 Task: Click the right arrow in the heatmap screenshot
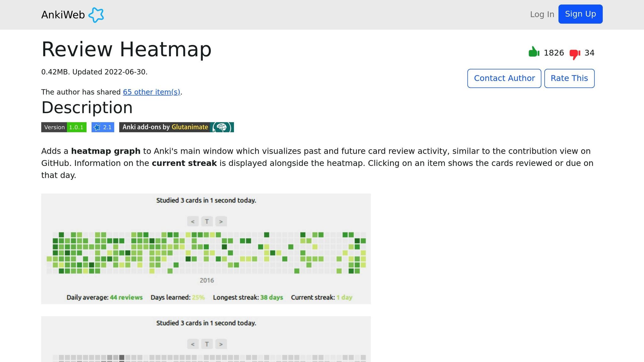point(221,221)
